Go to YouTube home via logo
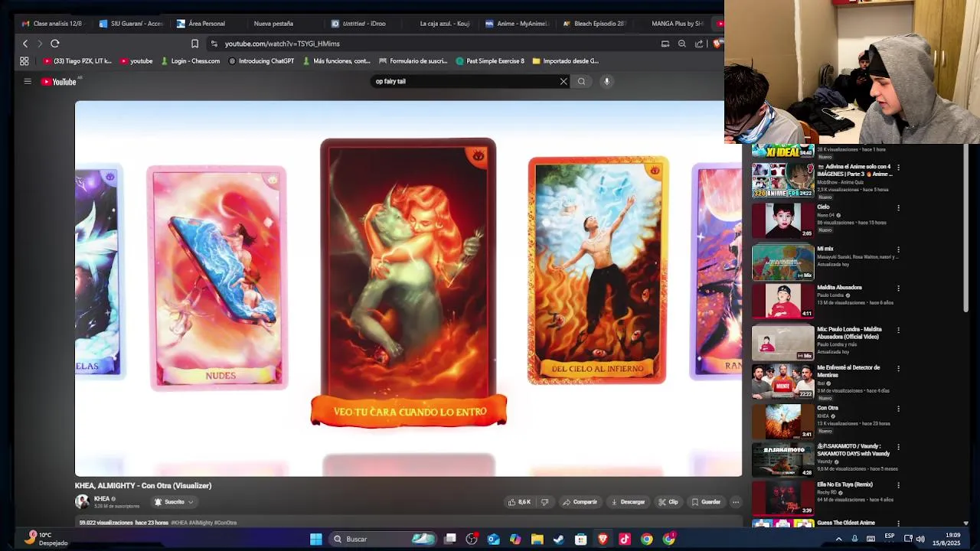 pyautogui.click(x=59, y=81)
